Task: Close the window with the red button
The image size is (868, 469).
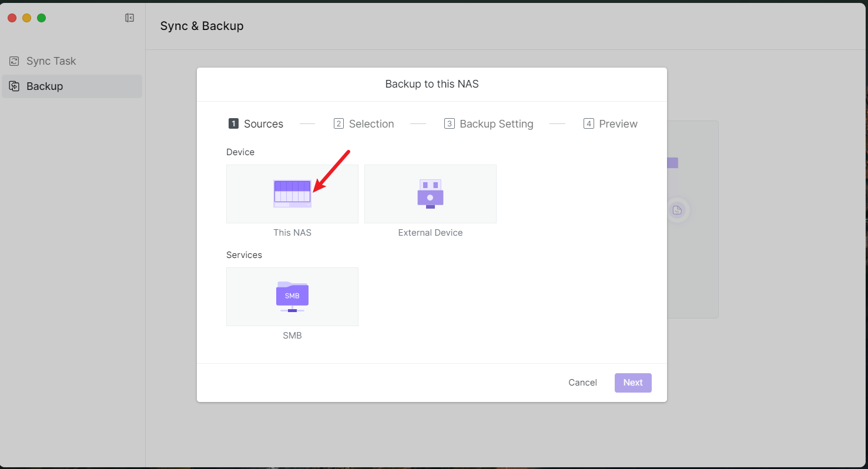Action: [x=12, y=18]
